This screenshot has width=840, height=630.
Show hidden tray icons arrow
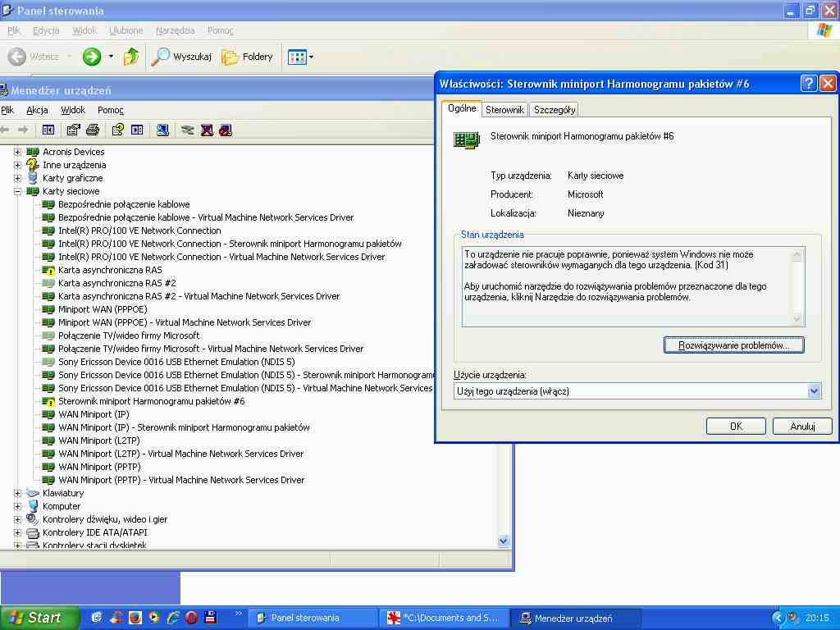[x=778, y=619]
